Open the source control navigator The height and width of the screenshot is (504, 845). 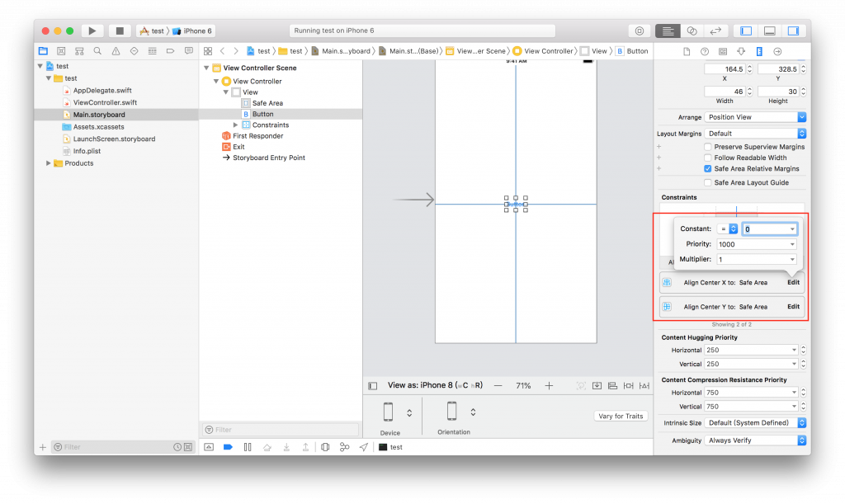click(x=61, y=51)
